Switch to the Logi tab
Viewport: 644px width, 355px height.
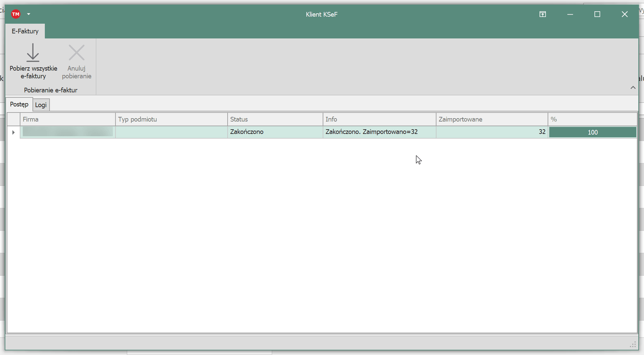[x=41, y=105]
